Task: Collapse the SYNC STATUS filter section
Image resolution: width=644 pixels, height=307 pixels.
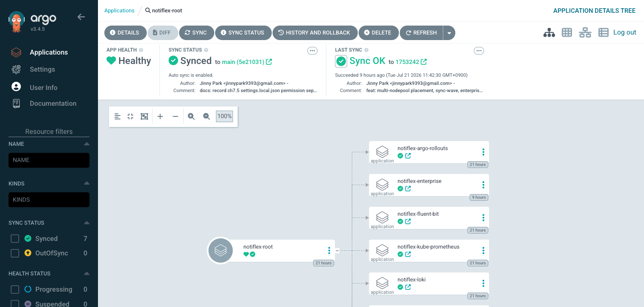Action: pyautogui.click(x=86, y=223)
